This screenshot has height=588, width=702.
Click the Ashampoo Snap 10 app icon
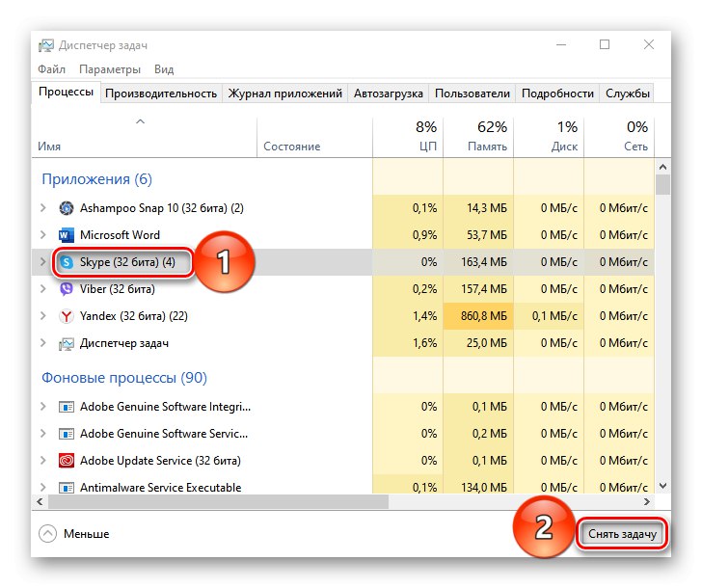coord(67,208)
